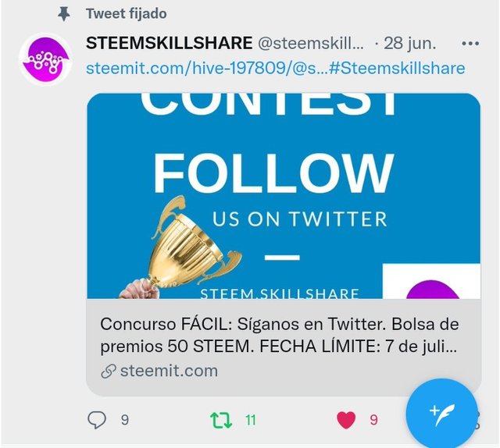The image size is (500, 448).
Task: Toggle the red heart like icon
Action: 346,420
